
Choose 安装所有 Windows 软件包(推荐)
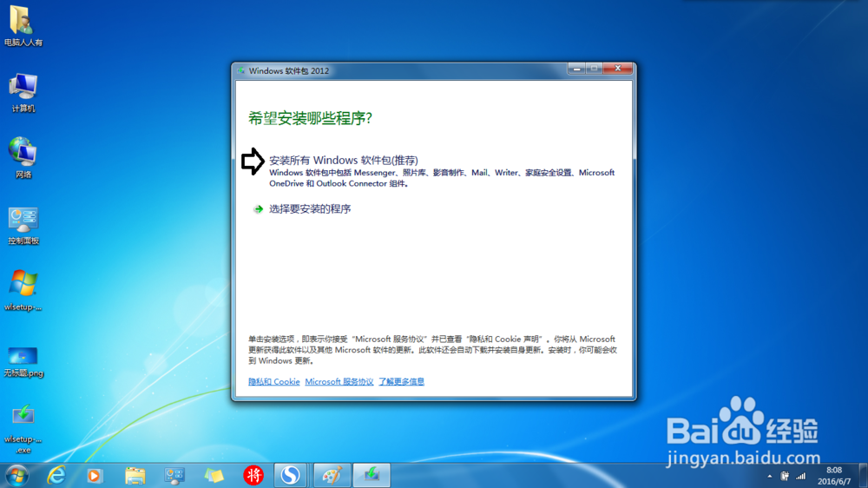point(343,160)
